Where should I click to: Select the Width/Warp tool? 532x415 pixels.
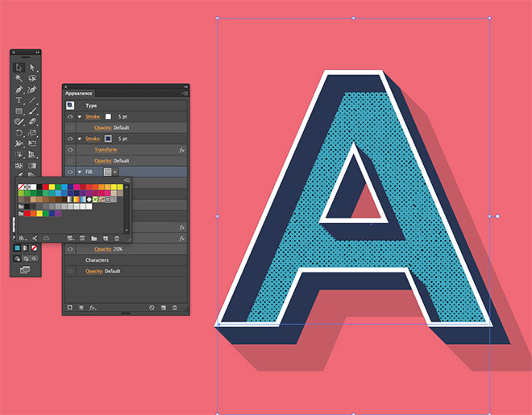[19, 143]
